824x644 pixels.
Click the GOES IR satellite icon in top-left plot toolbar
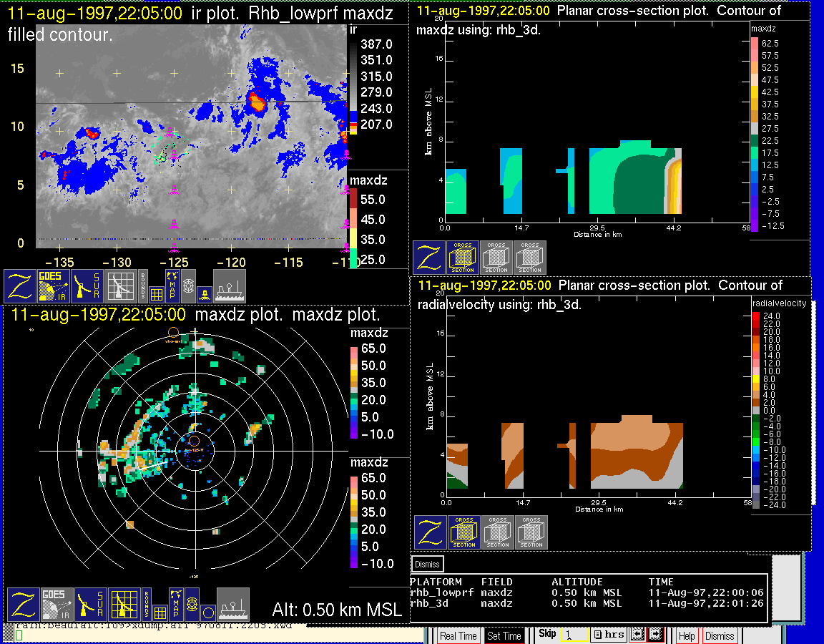coord(54,286)
